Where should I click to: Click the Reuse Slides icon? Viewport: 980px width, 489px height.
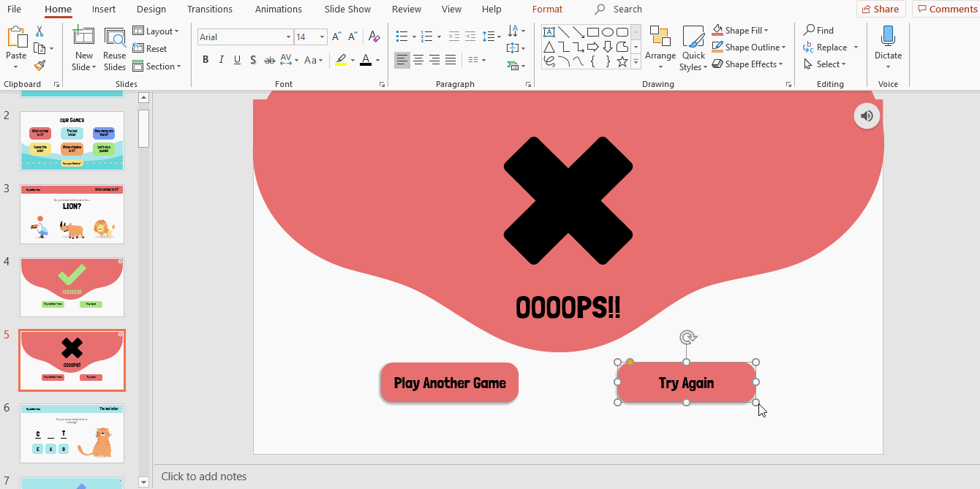point(115,49)
